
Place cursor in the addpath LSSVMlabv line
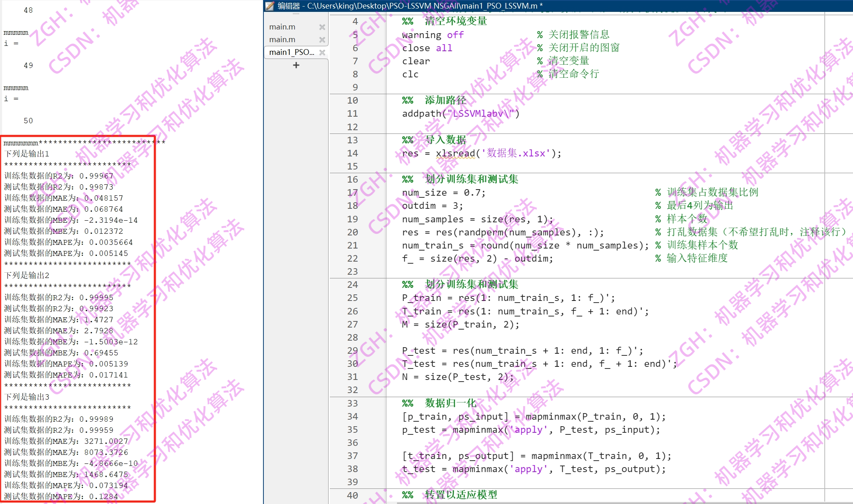461,114
